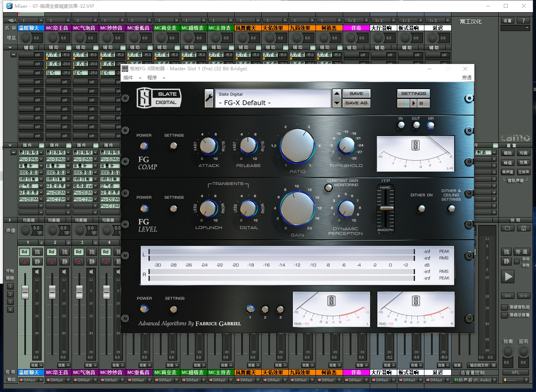Viewport: 536px width, 392px height.
Task: Step to previous preset with up arrow
Action: click(336, 94)
